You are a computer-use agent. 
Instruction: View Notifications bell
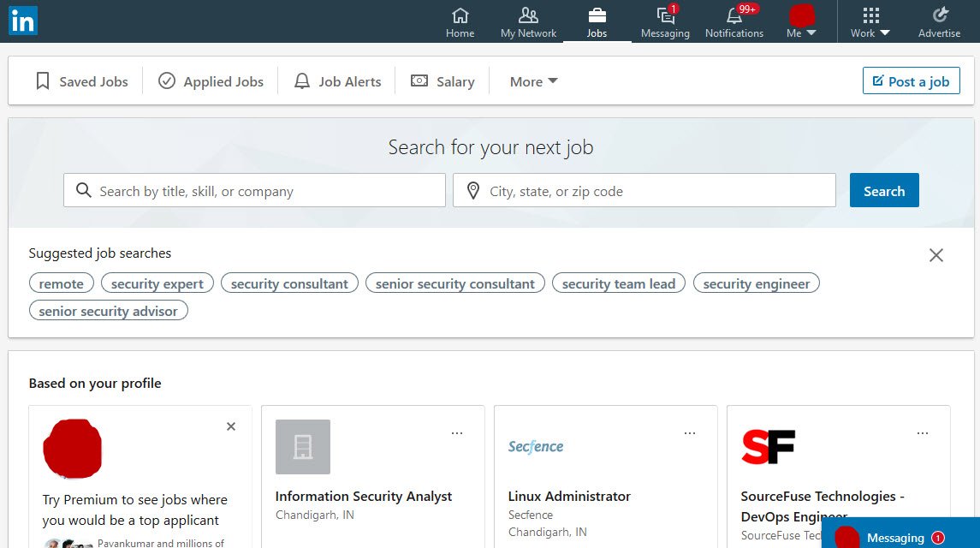click(734, 22)
